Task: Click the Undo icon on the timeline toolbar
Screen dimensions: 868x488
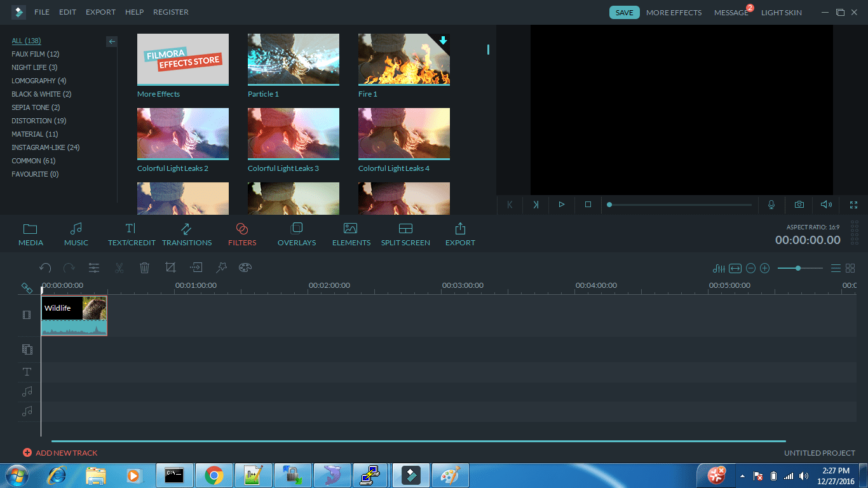Action: [45, 268]
